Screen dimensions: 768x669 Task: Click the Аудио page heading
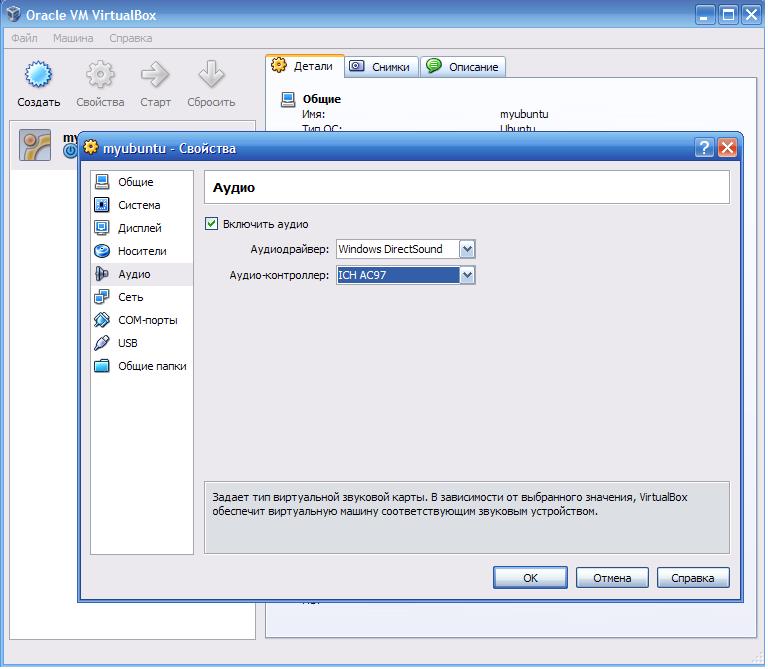[x=234, y=188]
